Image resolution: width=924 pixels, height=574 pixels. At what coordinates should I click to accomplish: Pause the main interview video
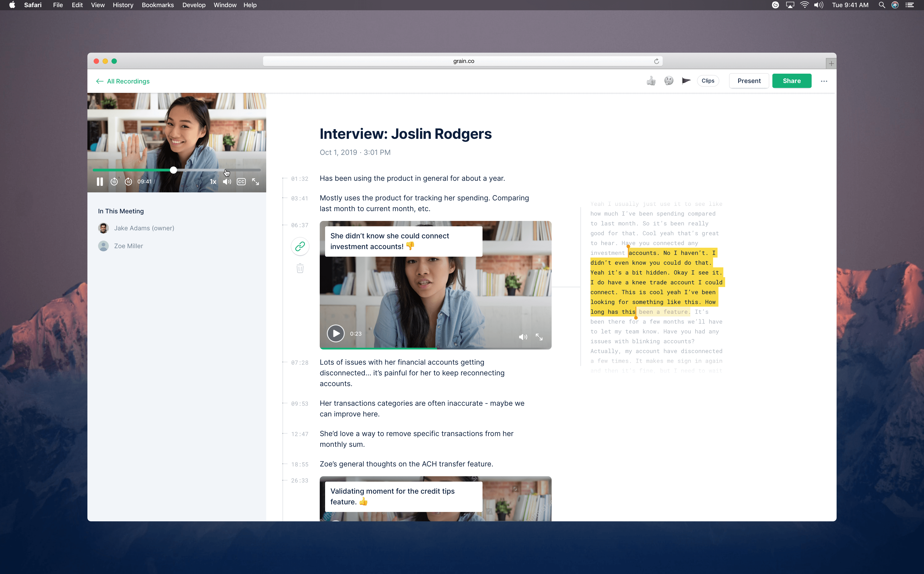pos(100,181)
